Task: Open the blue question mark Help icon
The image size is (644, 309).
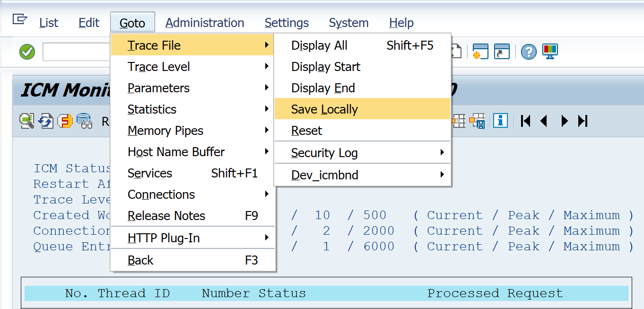Action: point(529,52)
